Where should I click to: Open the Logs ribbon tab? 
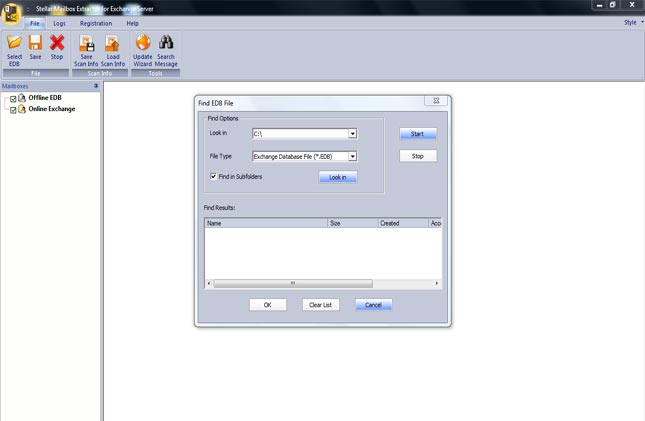[x=59, y=23]
